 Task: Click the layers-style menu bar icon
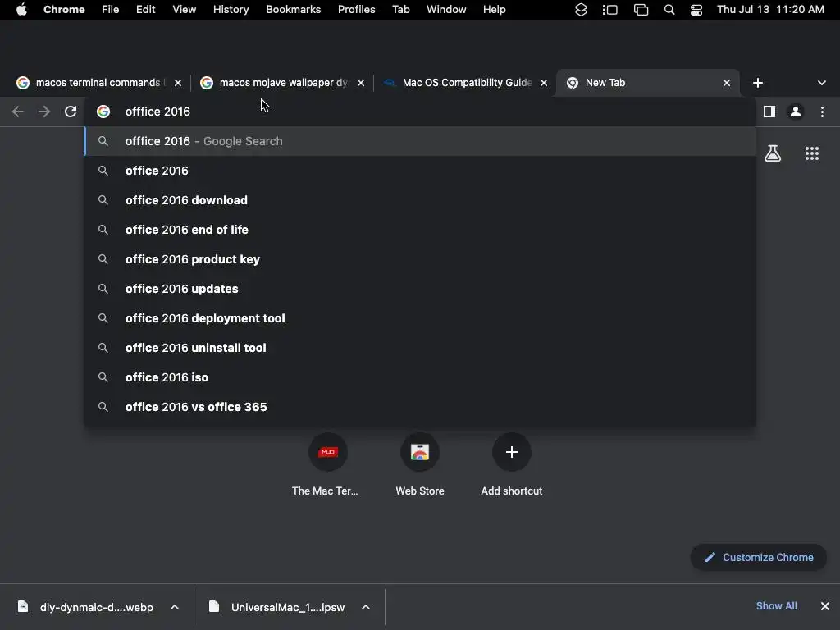point(581,10)
